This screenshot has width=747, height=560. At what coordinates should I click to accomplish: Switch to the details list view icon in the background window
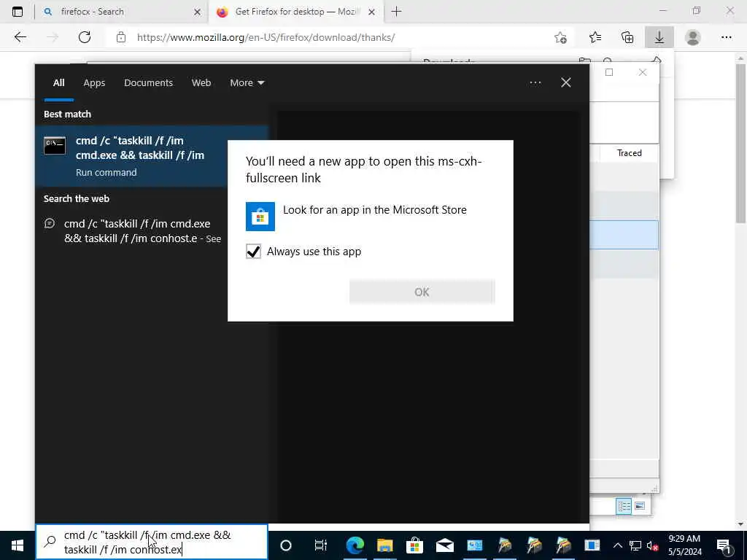coord(624,506)
